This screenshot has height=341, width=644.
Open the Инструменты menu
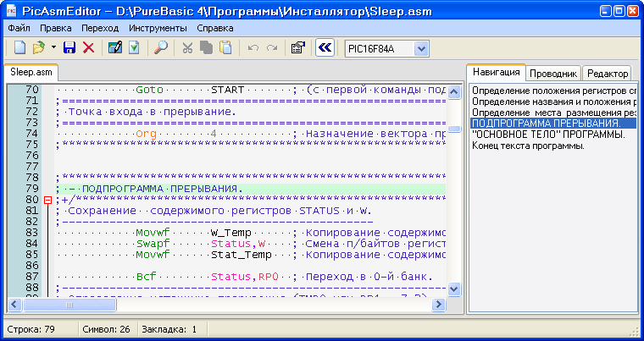158,28
